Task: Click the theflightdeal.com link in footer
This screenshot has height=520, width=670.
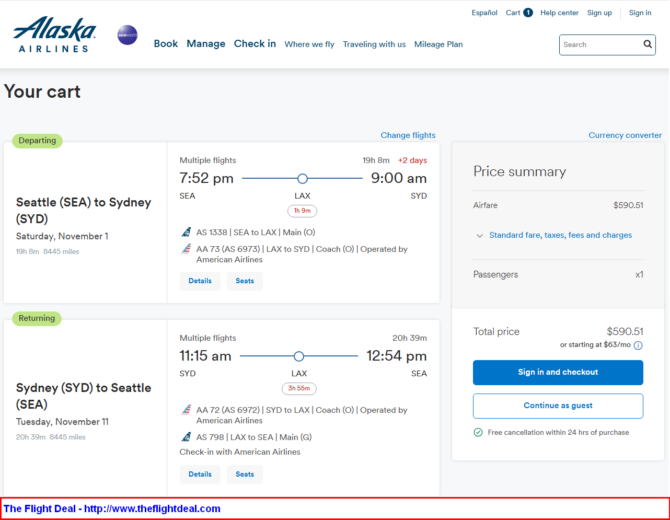Action: (152, 508)
